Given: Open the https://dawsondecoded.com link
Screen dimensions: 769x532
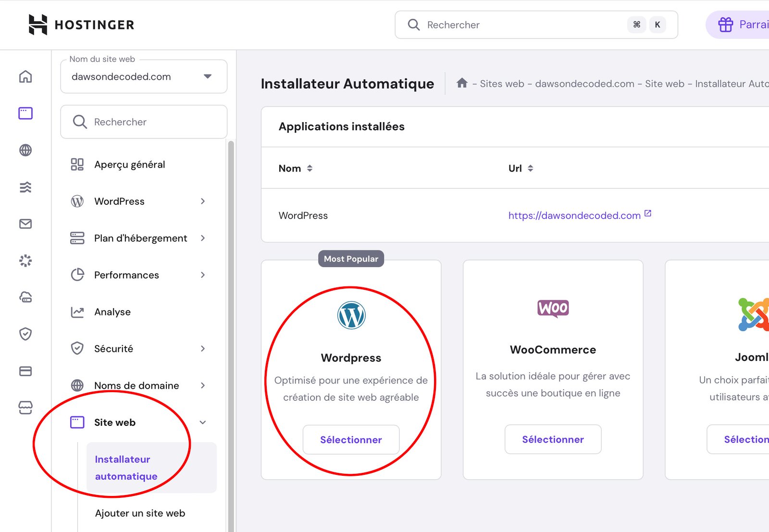Looking at the screenshot, I should coord(574,215).
